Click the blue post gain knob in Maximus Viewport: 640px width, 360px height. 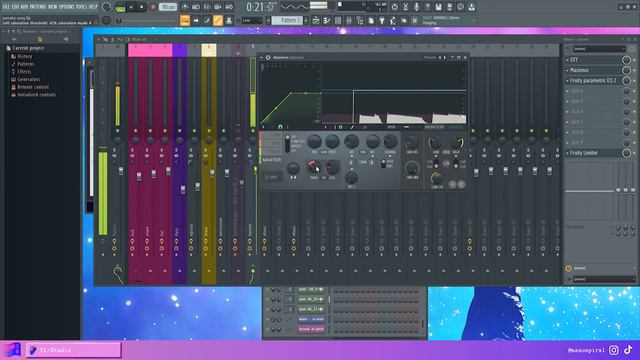(332, 142)
